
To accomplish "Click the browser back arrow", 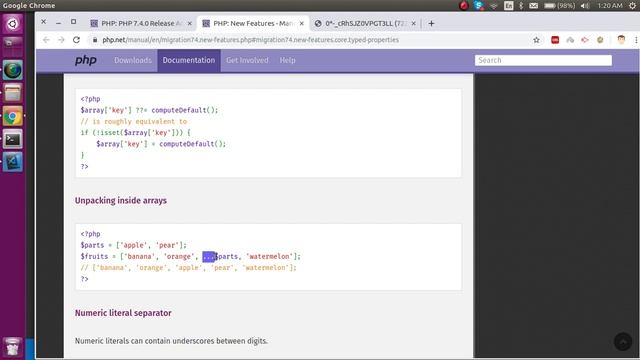I will (46, 40).
